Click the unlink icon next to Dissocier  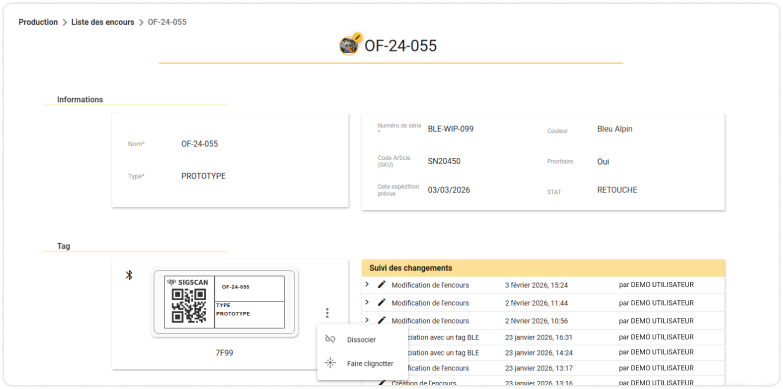[330, 340]
